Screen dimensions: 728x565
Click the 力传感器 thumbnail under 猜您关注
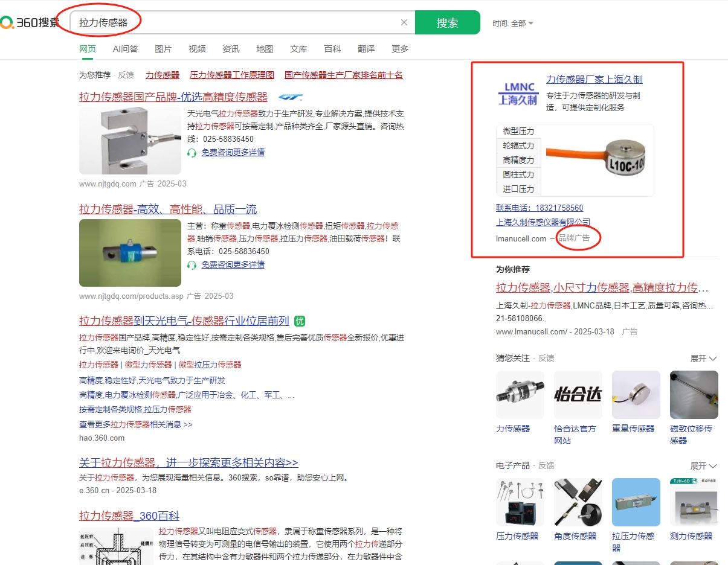click(x=520, y=395)
